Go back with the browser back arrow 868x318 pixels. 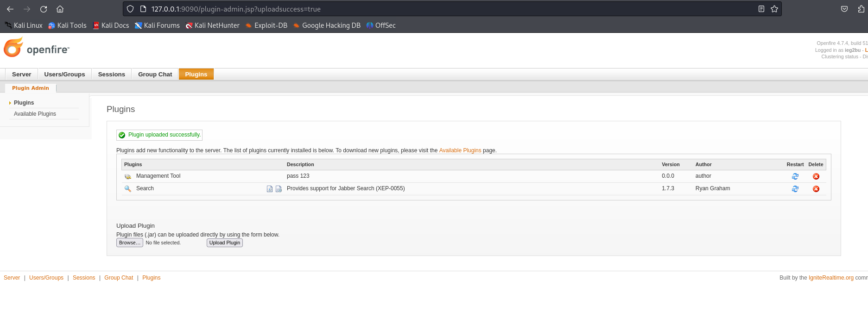[10, 9]
